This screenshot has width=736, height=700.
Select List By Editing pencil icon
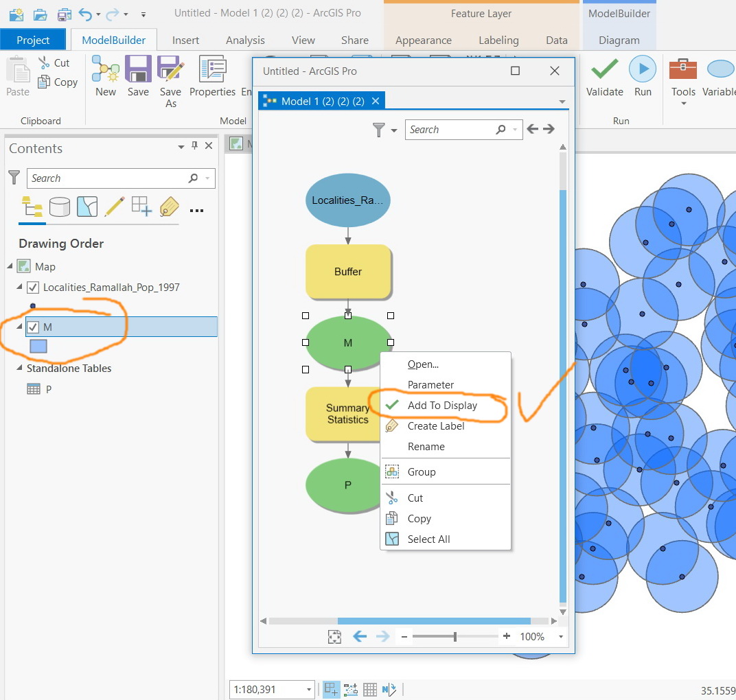(x=115, y=207)
